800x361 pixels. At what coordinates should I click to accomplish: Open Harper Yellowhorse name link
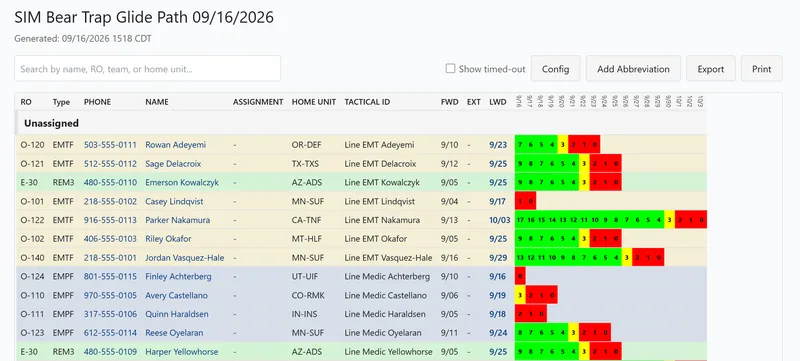(182, 352)
